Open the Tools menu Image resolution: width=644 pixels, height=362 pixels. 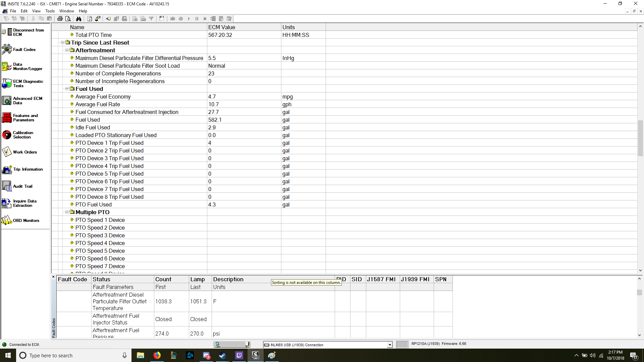click(x=50, y=11)
